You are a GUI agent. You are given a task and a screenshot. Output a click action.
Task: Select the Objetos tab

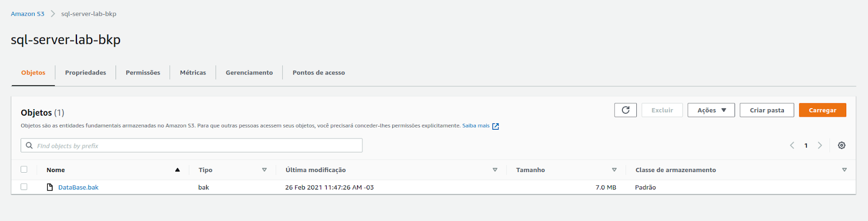33,73
